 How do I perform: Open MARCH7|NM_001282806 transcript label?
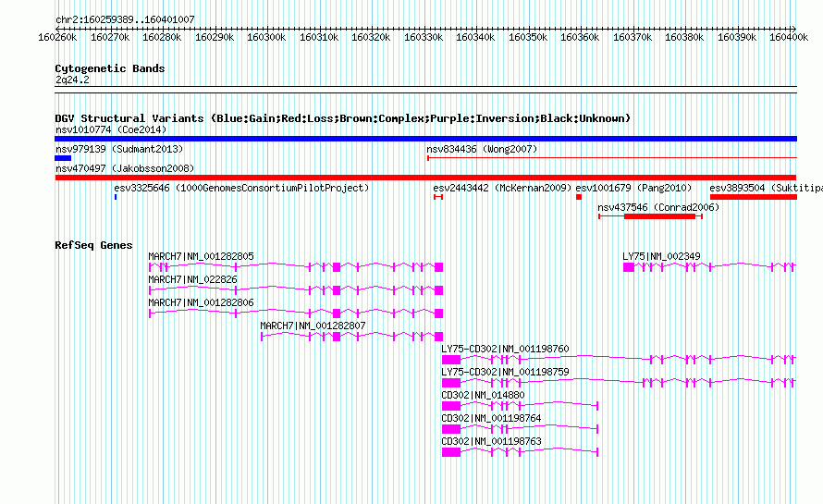[201, 302]
